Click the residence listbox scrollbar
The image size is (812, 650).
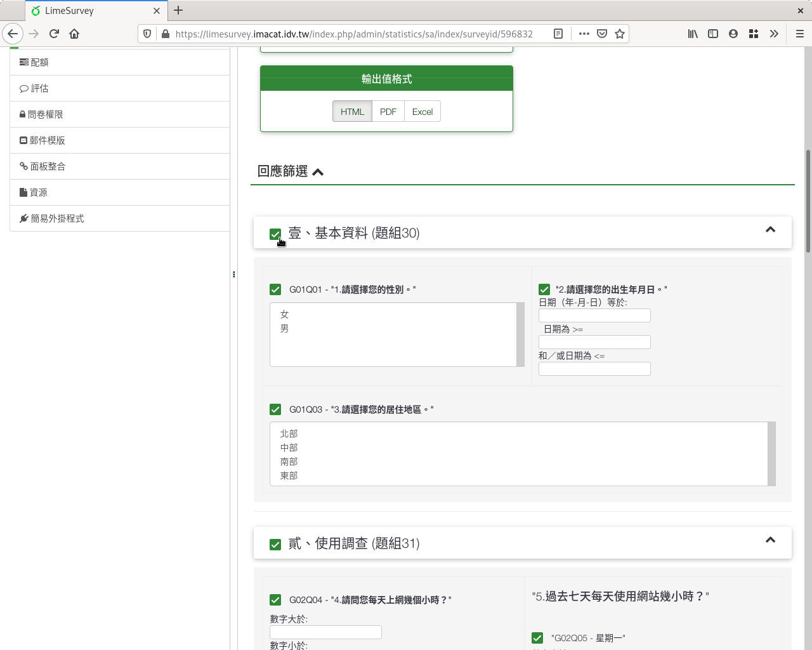771,454
